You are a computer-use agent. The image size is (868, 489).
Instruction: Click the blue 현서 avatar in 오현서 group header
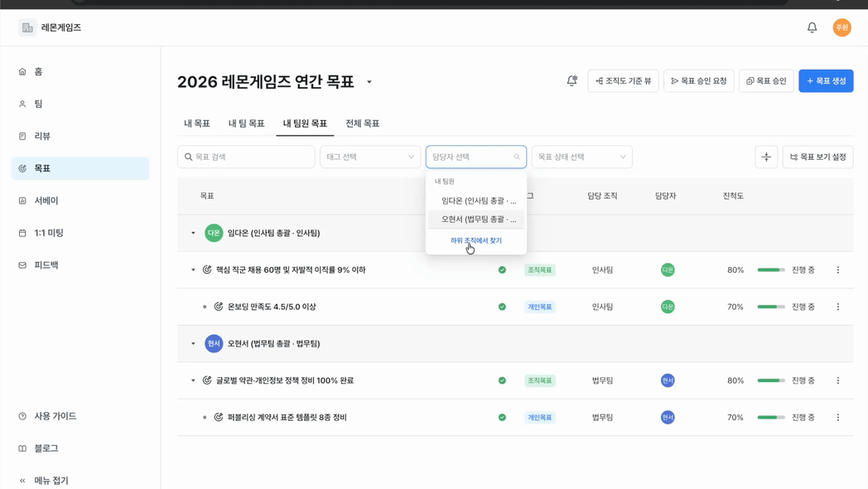pyautogui.click(x=214, y=343)
